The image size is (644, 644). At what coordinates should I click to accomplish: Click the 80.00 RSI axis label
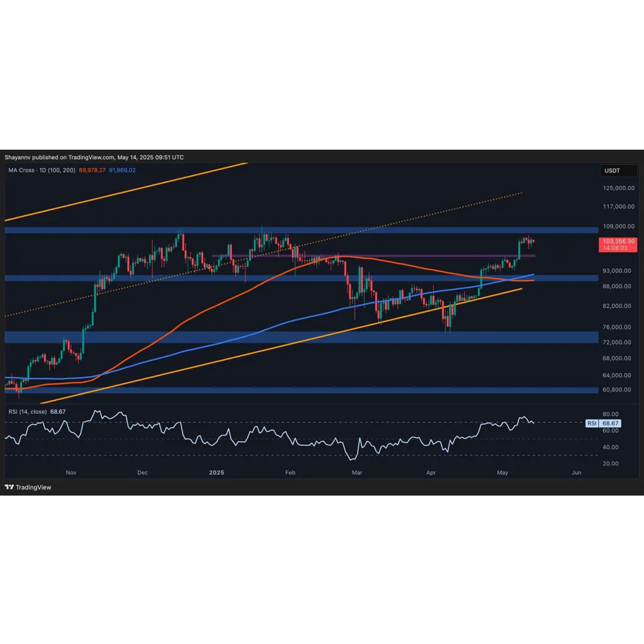click(610, 414)
